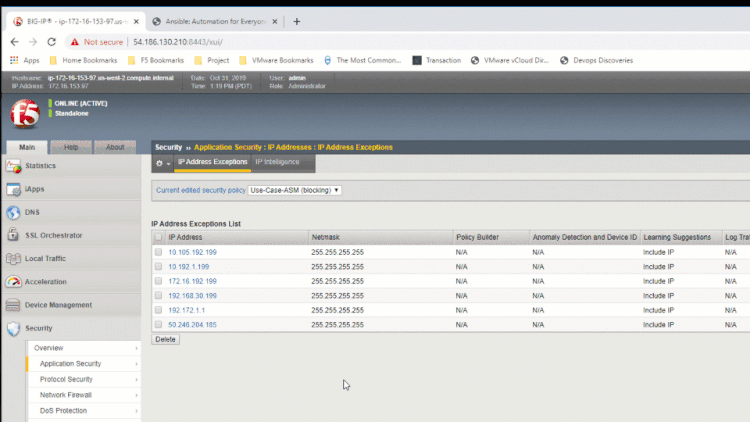
Task: Open the iApps sidebar section
Action: click(x=34, y=189)
